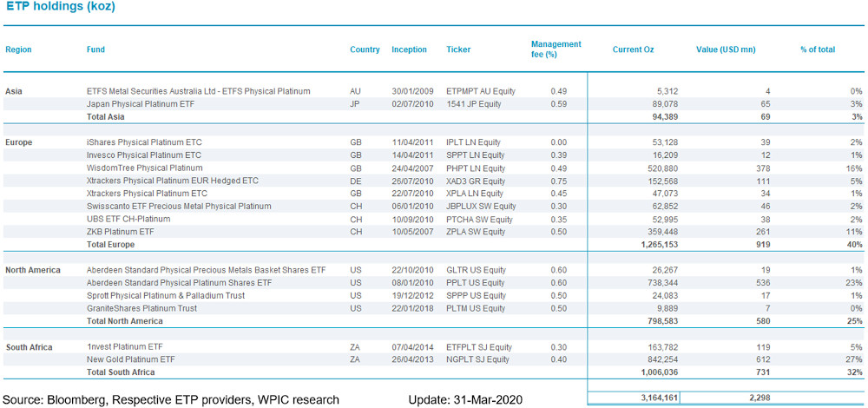Click ticker 'PLTM US Equity'
The image size is (868, 408).
point(476,308)
